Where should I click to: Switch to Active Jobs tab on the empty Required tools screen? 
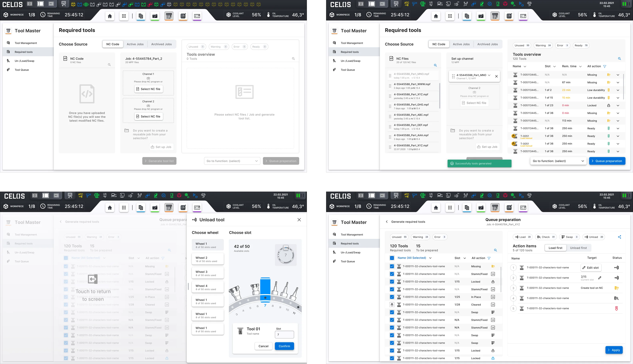(135, 44)
